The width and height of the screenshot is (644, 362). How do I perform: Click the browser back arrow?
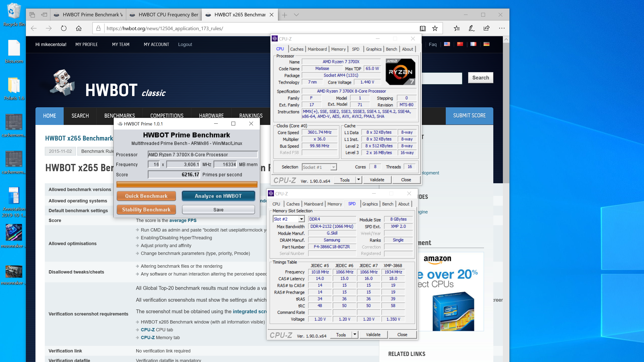(34, 28)
